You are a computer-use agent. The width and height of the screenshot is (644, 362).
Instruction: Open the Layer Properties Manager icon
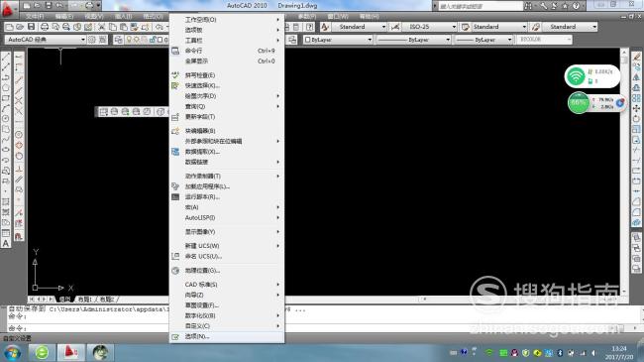coord(118,40)
